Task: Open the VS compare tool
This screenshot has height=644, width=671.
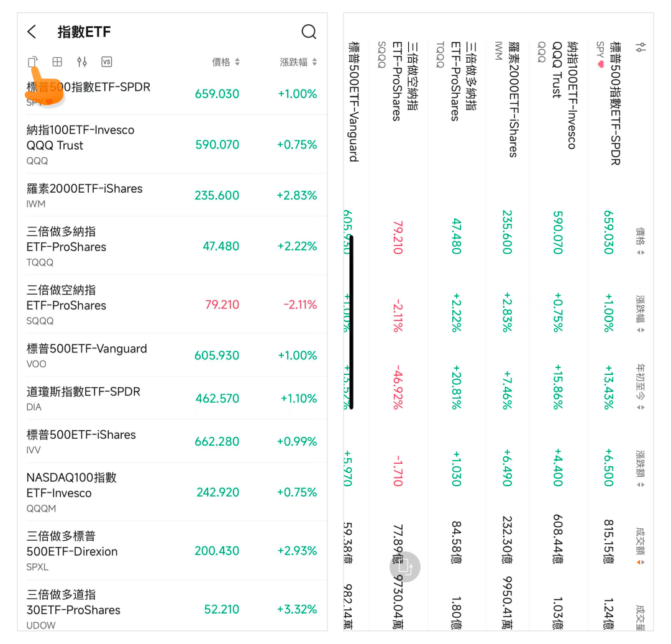Action: tap(107, 62)
